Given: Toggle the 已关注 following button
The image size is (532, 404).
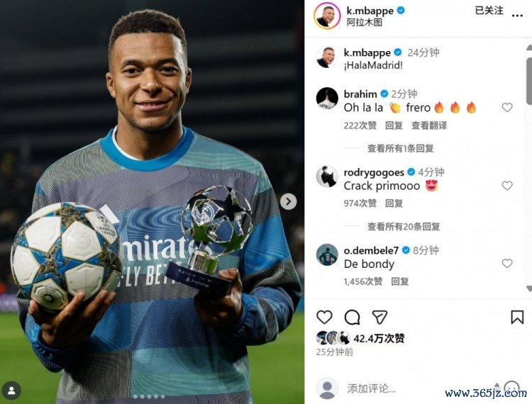Looking at the screenshot, I should (489, 11).
